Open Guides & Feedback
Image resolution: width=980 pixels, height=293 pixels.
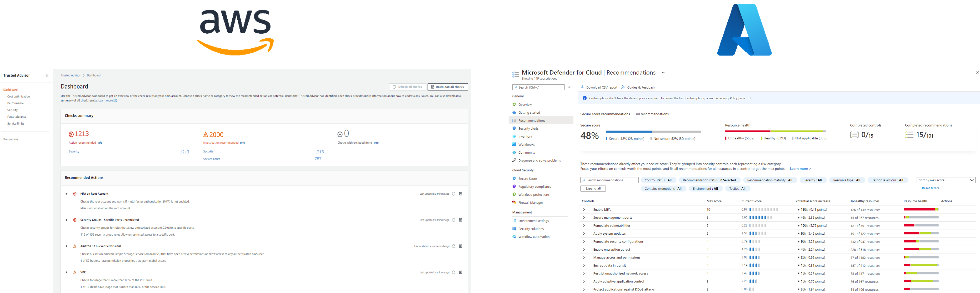[x=638, y=87]
